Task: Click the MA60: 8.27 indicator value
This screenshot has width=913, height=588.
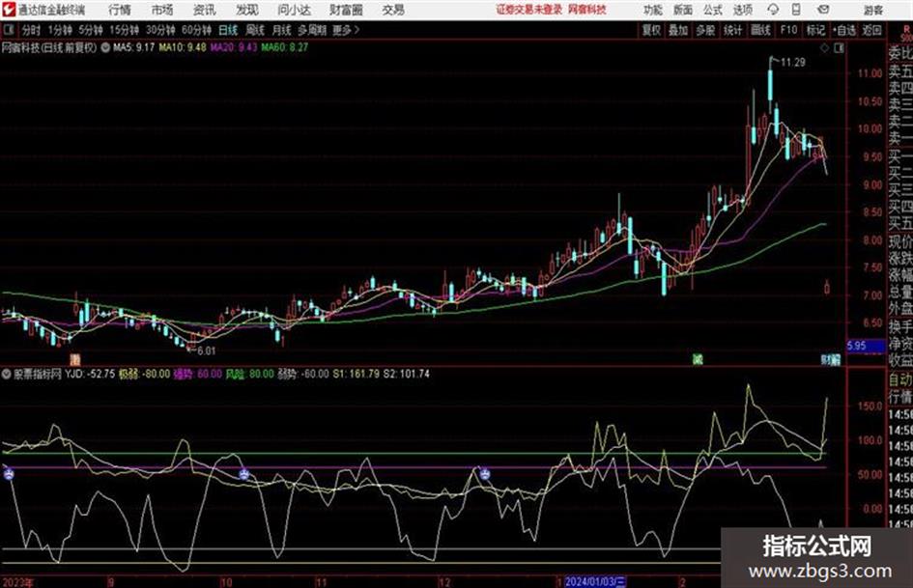Action: pos(285,47)
